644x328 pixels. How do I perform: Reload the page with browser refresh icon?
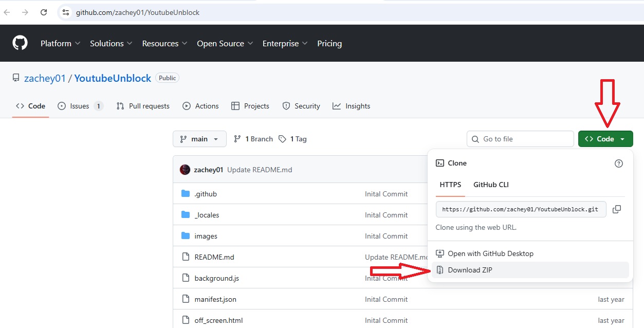tap(44, 12)
